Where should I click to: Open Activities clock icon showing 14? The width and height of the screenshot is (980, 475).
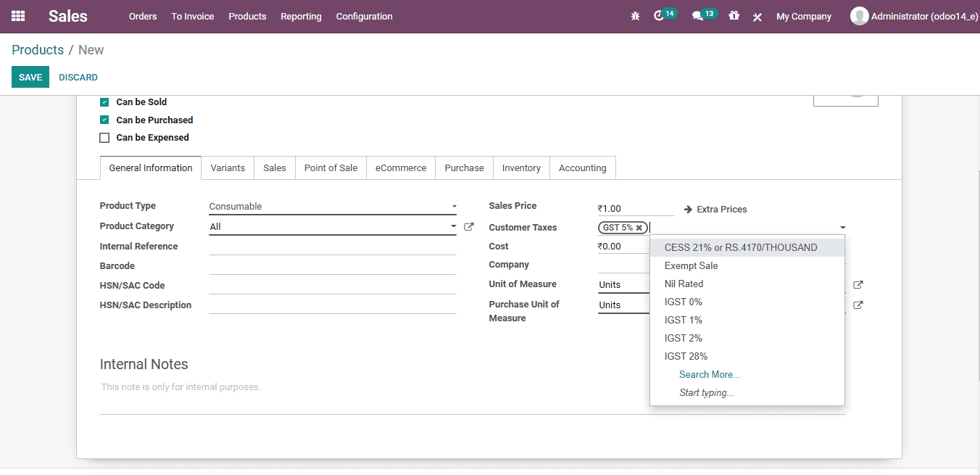[x=660, y=16]
